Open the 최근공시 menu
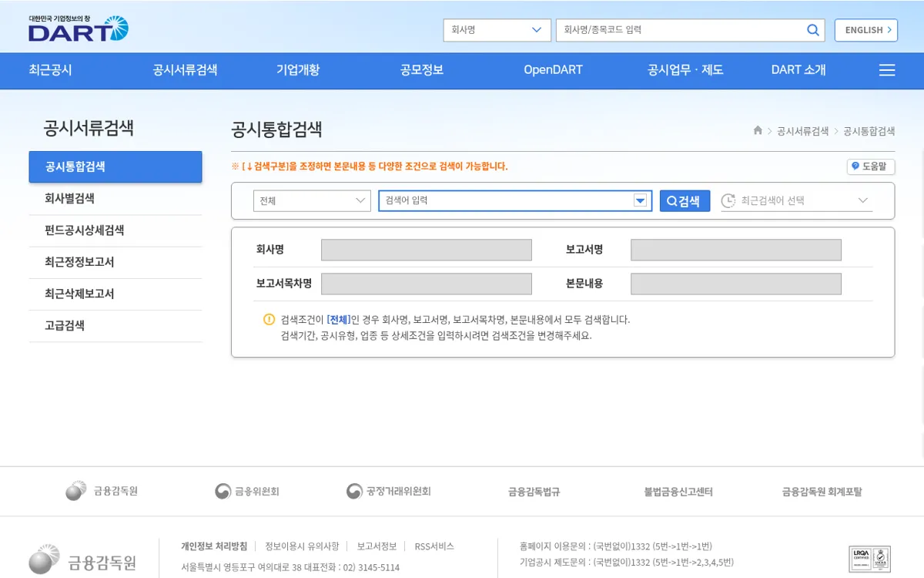924x578 pixels. coord(50,70)
